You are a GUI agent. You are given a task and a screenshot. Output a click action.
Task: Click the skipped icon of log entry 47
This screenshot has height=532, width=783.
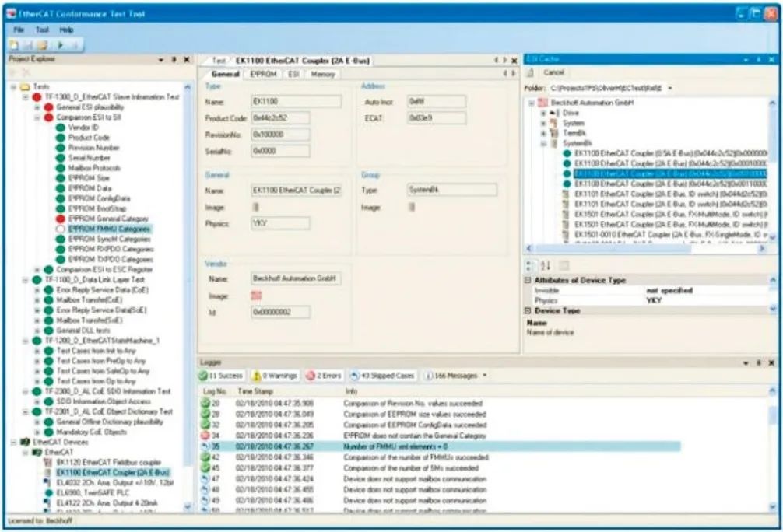point(205,479)
